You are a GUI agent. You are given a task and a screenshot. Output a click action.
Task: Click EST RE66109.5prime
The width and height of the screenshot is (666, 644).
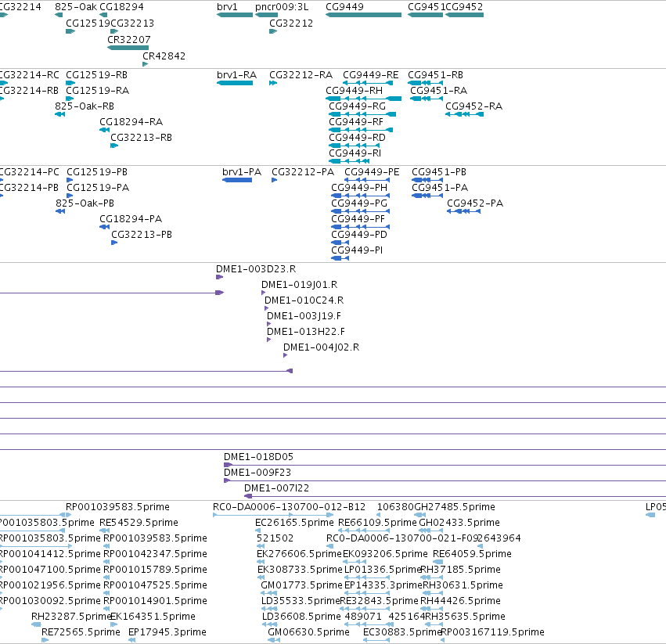(x=364, y=531)
